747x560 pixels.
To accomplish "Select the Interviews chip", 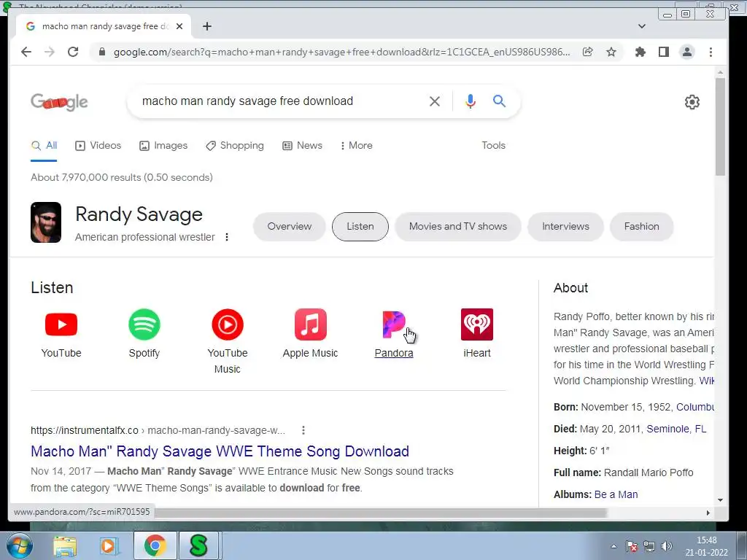I will pyautogui.click(x=565, y=226).
